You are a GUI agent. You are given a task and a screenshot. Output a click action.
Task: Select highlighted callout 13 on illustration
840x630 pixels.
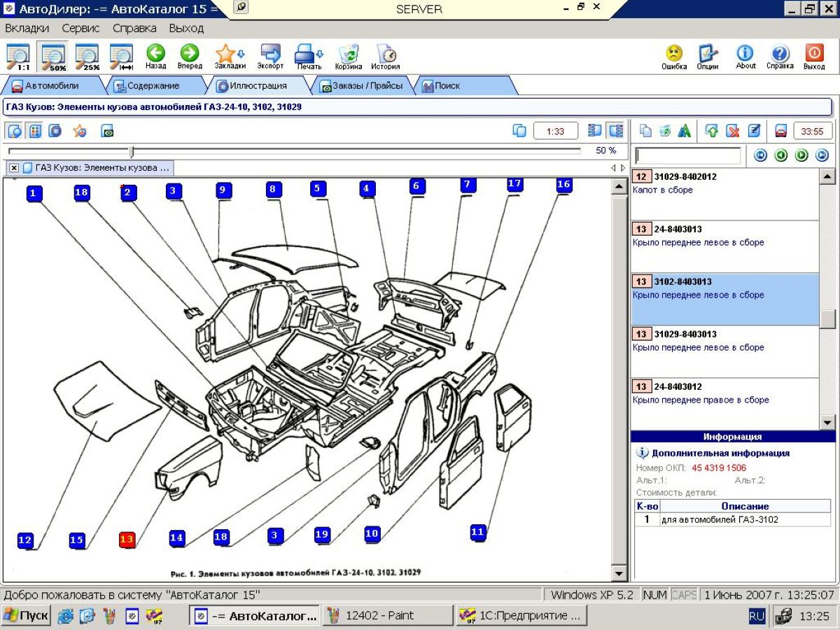(x=127, y=539)
